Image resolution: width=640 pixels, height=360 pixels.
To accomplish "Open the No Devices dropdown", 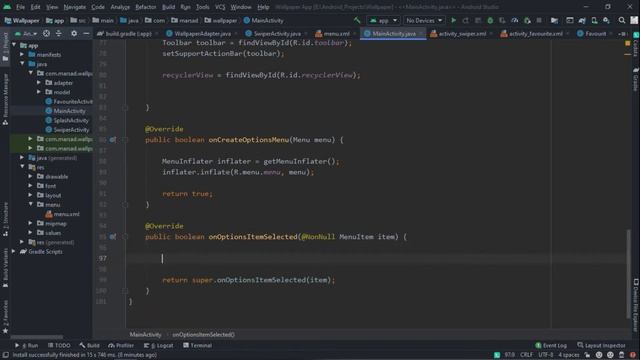I will tap(424, 20).
